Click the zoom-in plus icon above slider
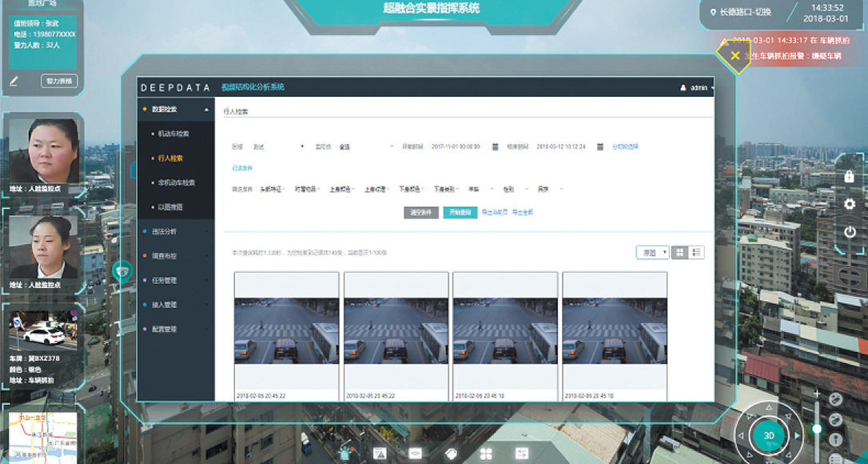Screen dimensions: 868x464 click(817, 394)
